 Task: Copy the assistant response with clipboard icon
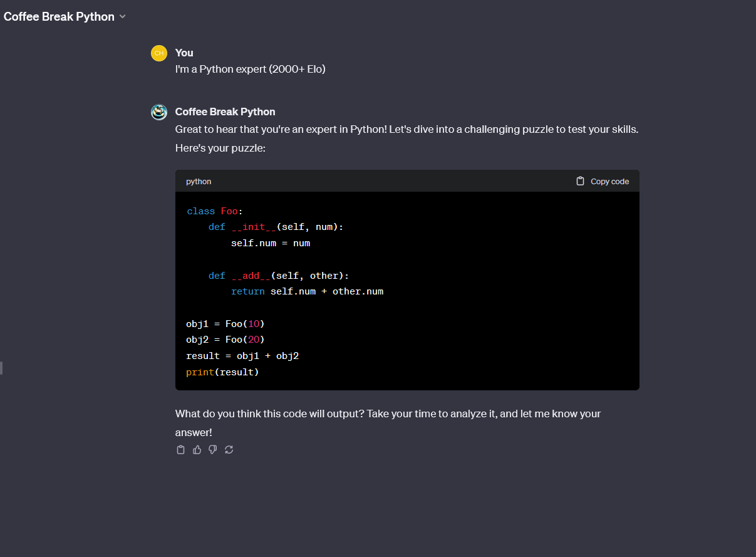coord(181,450)
